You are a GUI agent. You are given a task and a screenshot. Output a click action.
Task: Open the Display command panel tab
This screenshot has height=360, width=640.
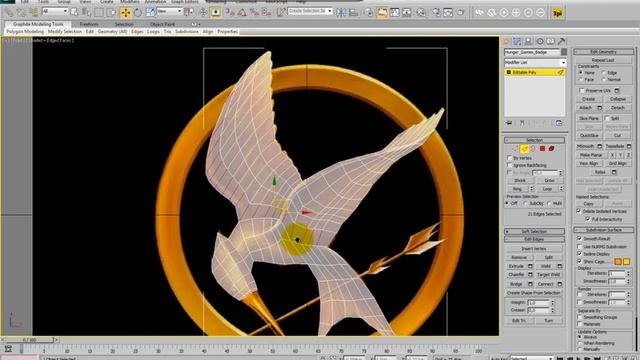551,41
